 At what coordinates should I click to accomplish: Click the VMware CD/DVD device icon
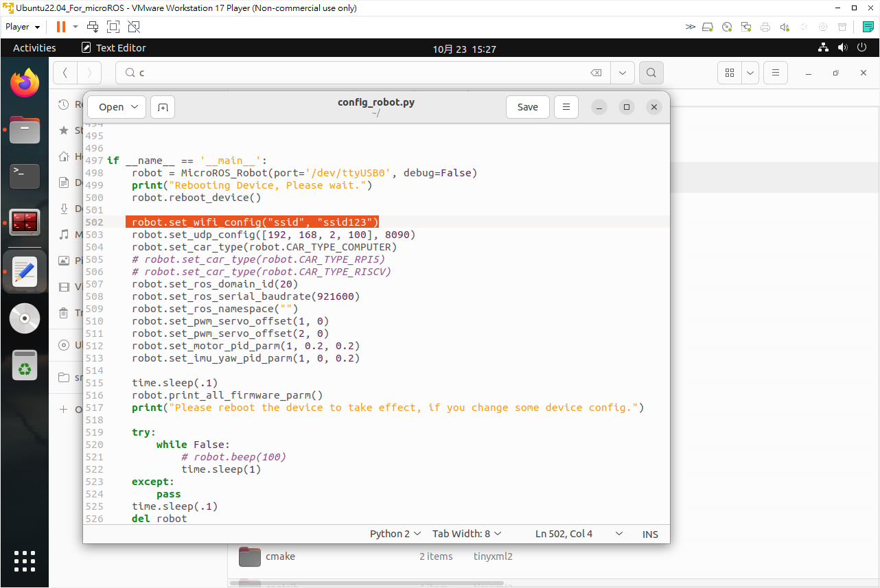point(727,27)
